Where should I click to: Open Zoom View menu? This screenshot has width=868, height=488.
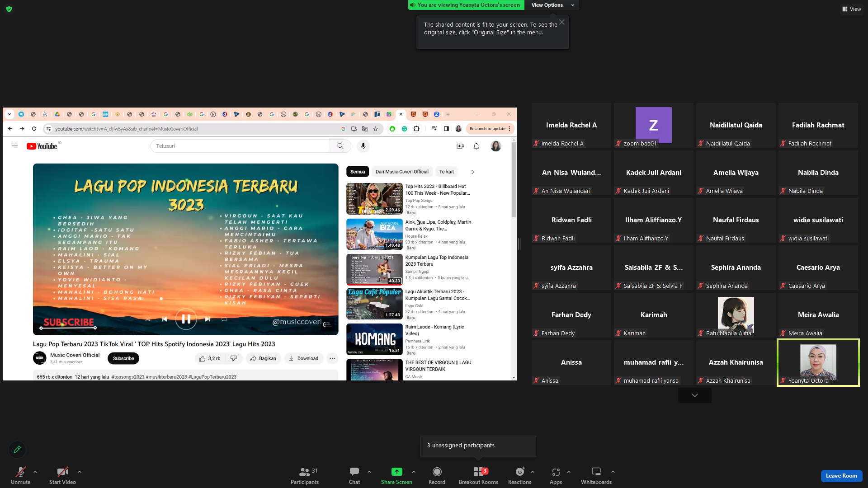pos(852,9)
